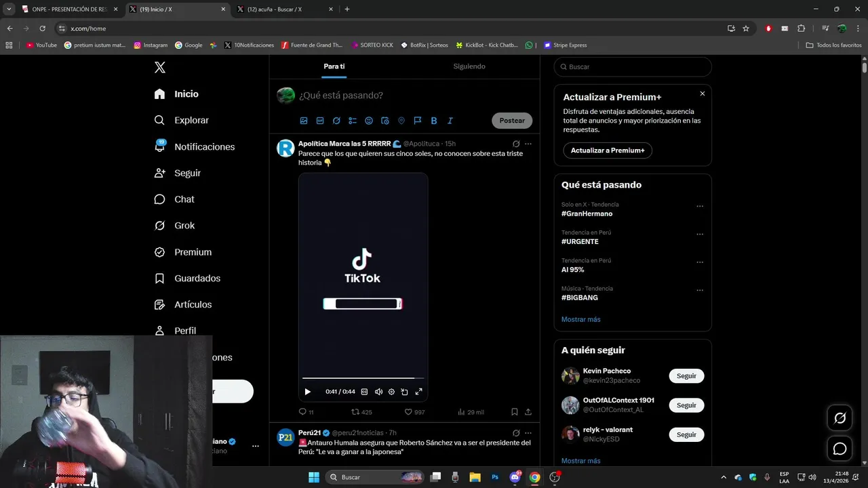Screen dimensions: 868x488
Task: Click the Postear button
Action: [x=512, y=121]
